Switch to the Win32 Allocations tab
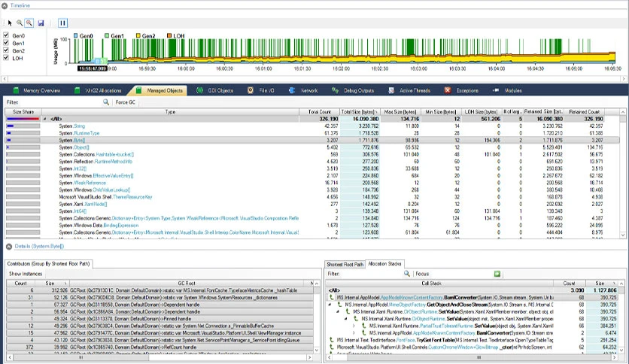 99,90
